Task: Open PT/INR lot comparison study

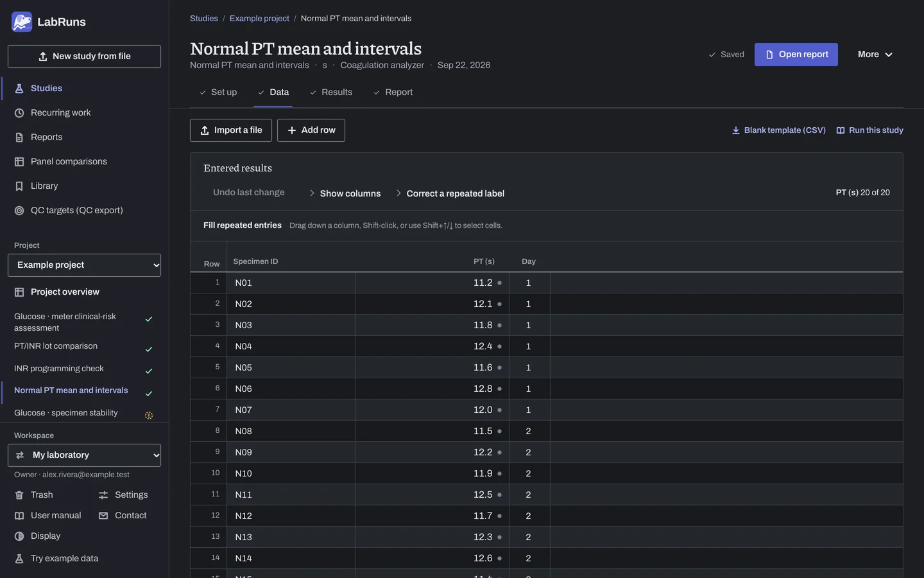Action: point(56,346)
